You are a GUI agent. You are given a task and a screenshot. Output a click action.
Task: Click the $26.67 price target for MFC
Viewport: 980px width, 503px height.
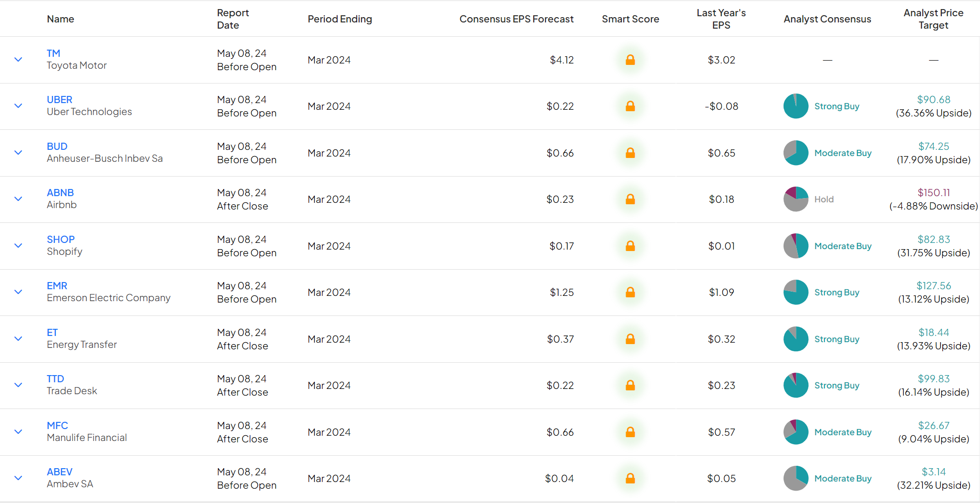tap(934, 426)
